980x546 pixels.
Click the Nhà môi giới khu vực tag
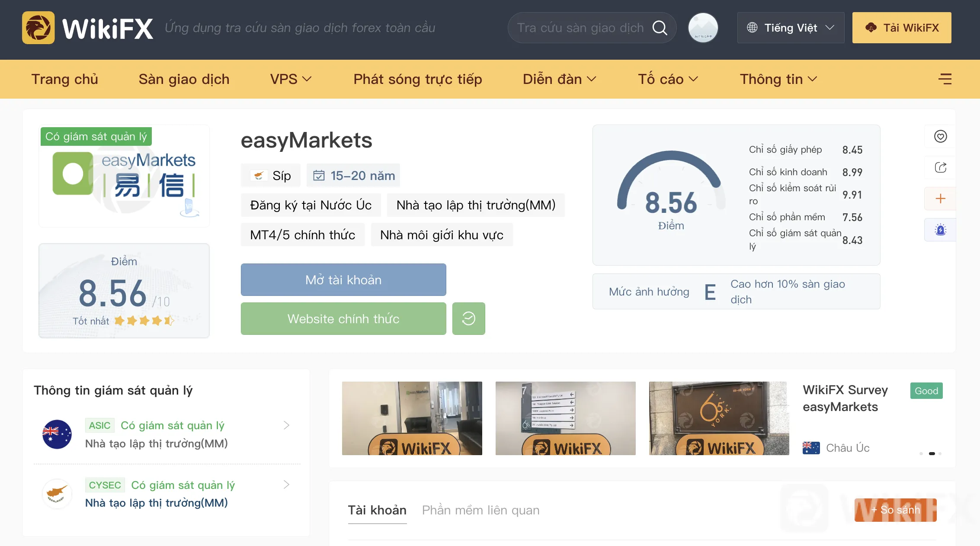point(442,234)
